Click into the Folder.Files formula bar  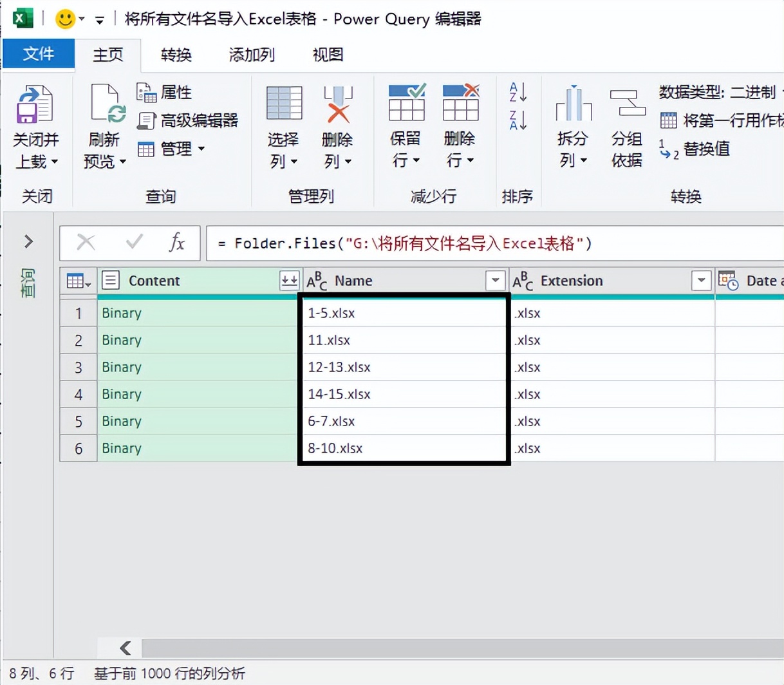(x=494, y=243)
